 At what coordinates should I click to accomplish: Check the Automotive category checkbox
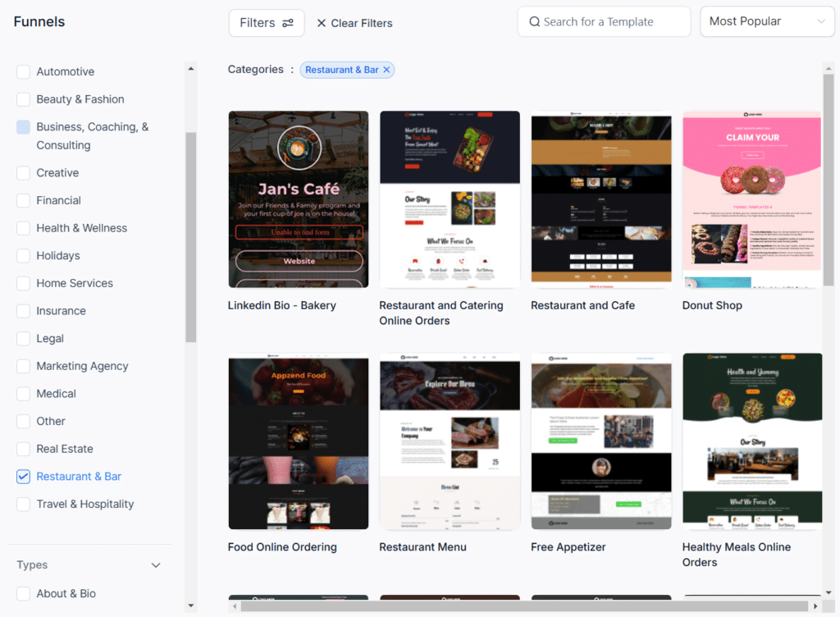coord(23,71)
